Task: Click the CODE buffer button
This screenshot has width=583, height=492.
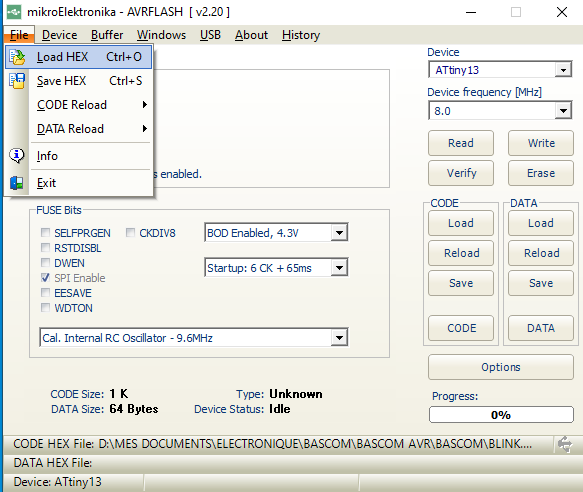Action: (461, 328)
